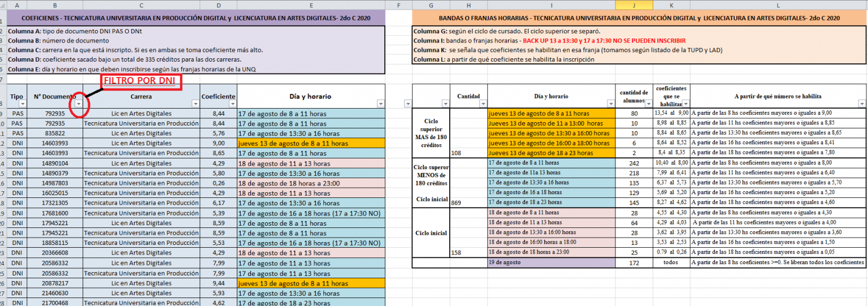
Task: Click the FILTRO POR DNI red label
Action: tap(141, 81)
